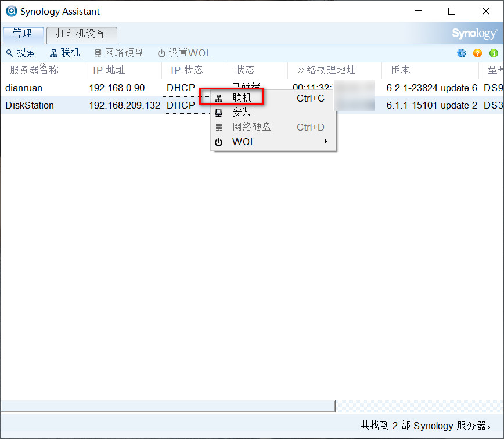Close the Synology Assistant window
This screenshot has width=504, height=439.
point(485,11)
